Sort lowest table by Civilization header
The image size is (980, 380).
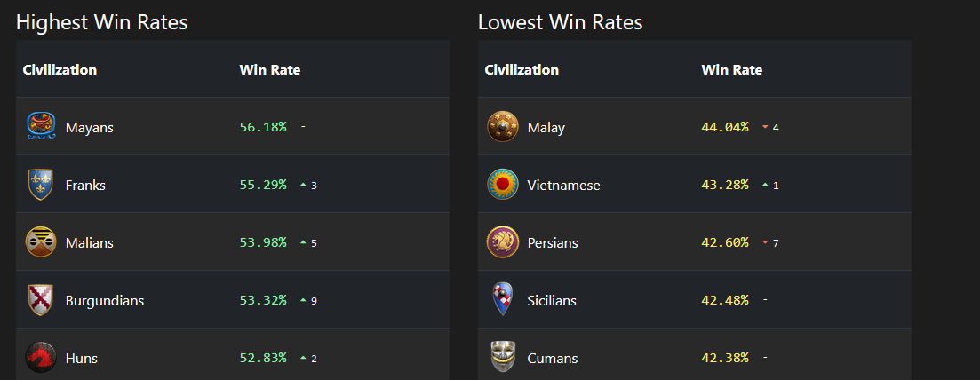522,70
